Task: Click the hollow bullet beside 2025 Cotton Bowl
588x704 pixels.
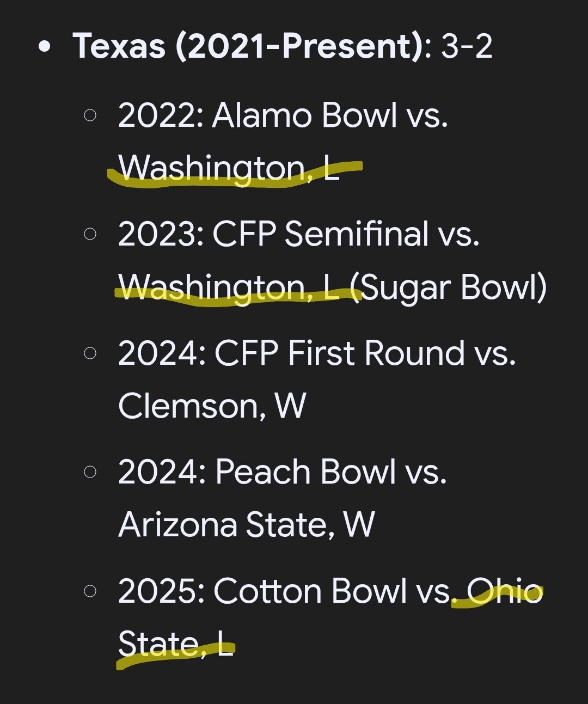Action: (90, 591)
